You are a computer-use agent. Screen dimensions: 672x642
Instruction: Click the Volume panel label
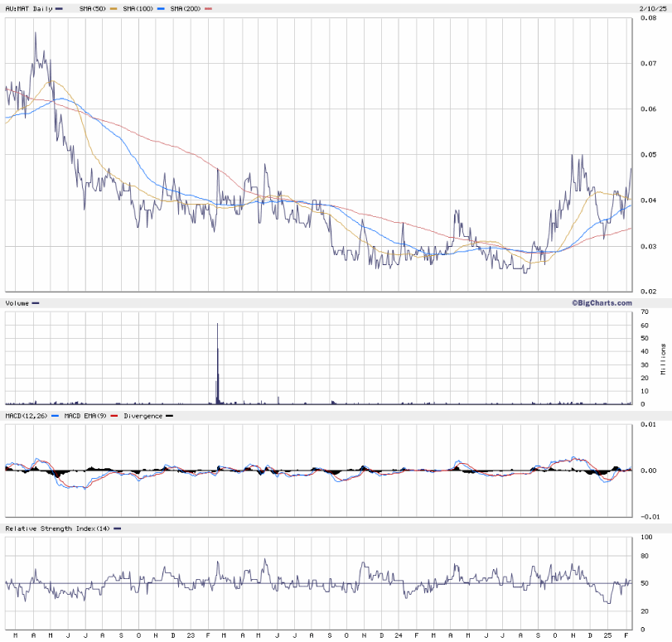click(x=17, y=303)
